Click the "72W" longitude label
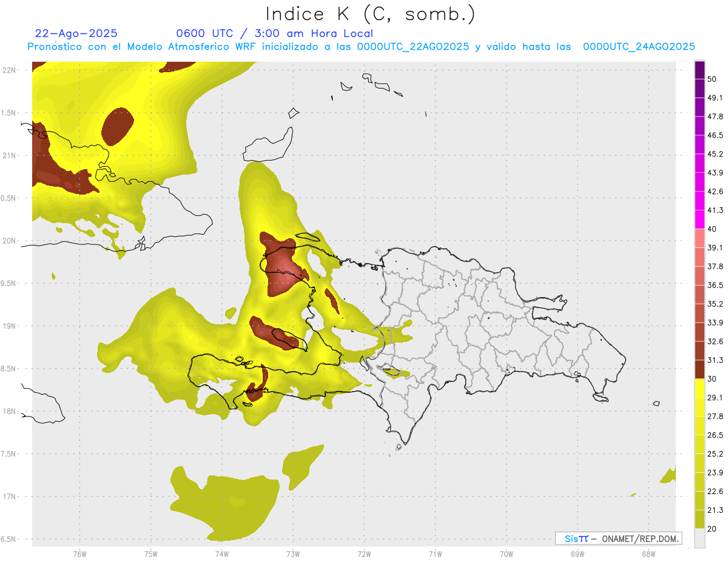This screenshot has height=562, width=728. tap(364, 554)
